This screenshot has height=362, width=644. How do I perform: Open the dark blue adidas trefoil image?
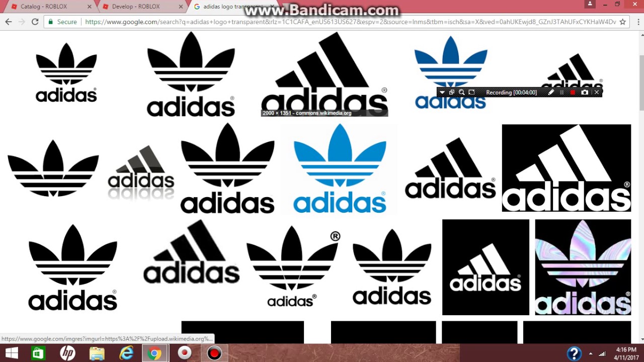click(x=451, y=72)
